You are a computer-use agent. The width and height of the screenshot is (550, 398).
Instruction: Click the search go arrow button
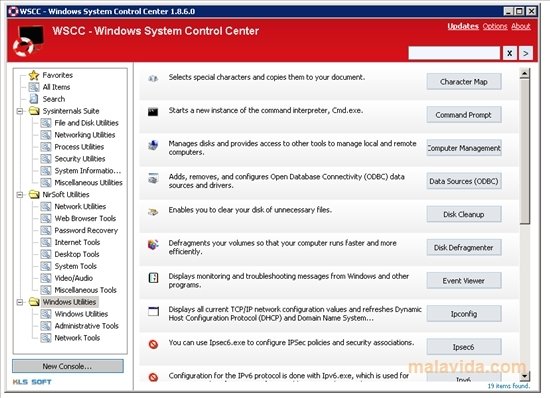click(x=525, y=53)
